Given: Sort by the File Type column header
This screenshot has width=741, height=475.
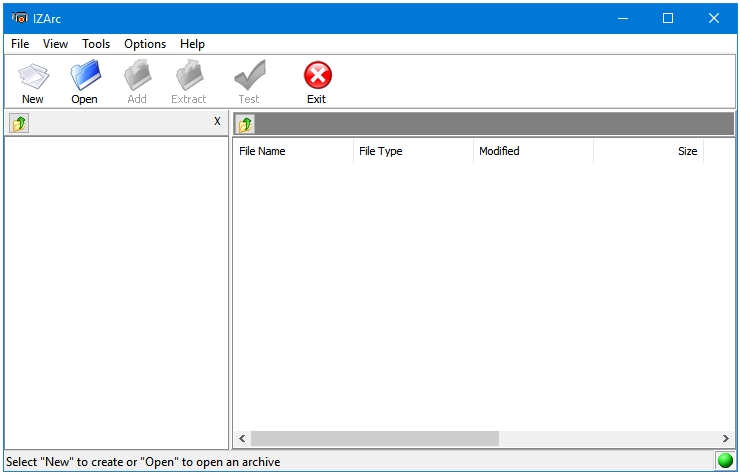Looking at the screenshot, I should (413, 151).
